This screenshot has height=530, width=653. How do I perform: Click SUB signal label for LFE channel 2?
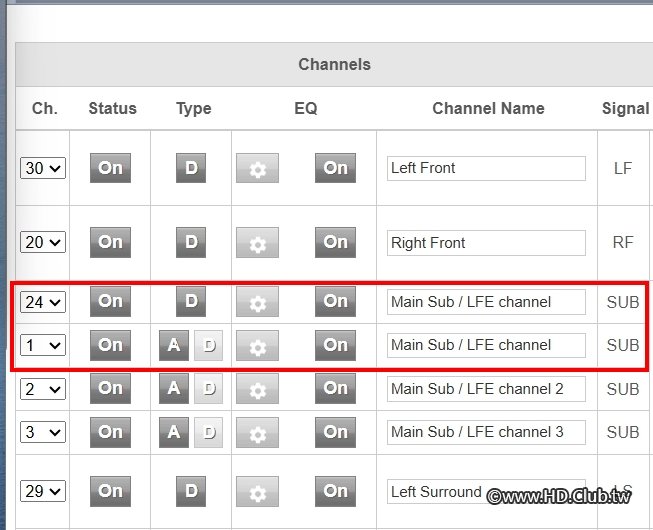tap(623, 389)
